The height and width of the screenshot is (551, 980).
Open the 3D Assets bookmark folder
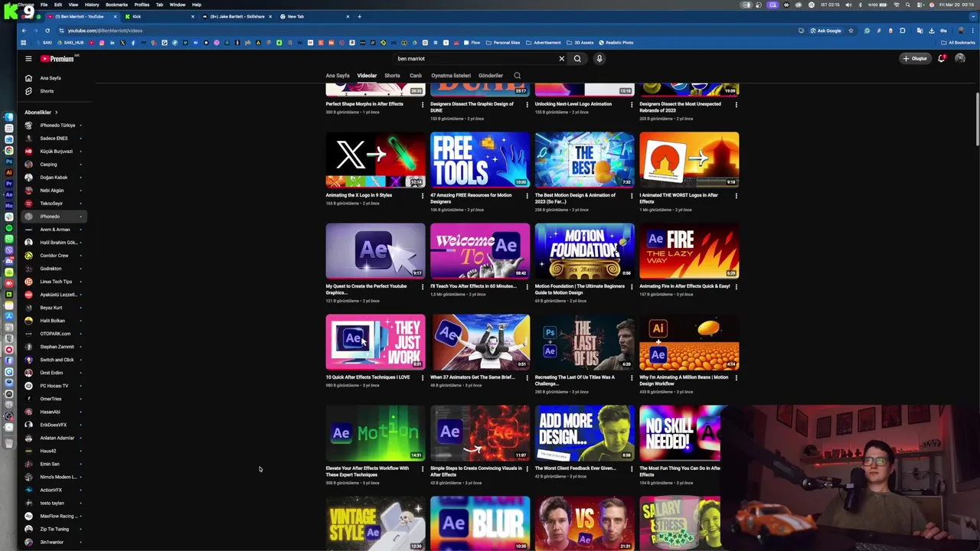coord(580,43)
